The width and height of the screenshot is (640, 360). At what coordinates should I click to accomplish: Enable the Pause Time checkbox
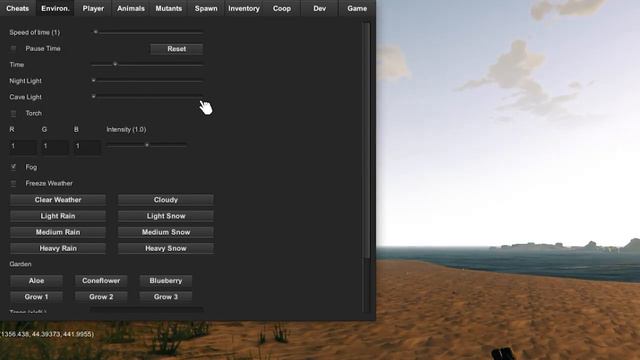coord(13,49)
